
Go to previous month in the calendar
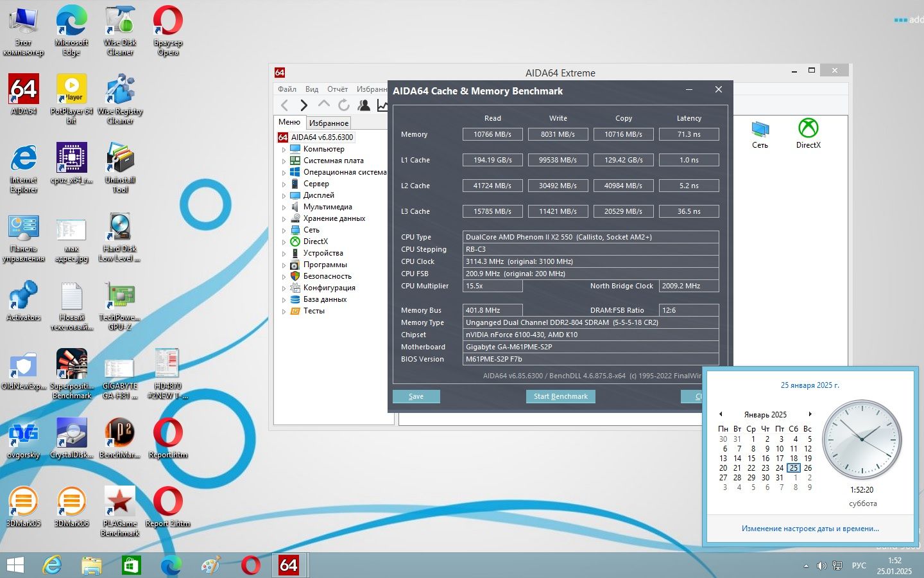(x=721, y=414)
